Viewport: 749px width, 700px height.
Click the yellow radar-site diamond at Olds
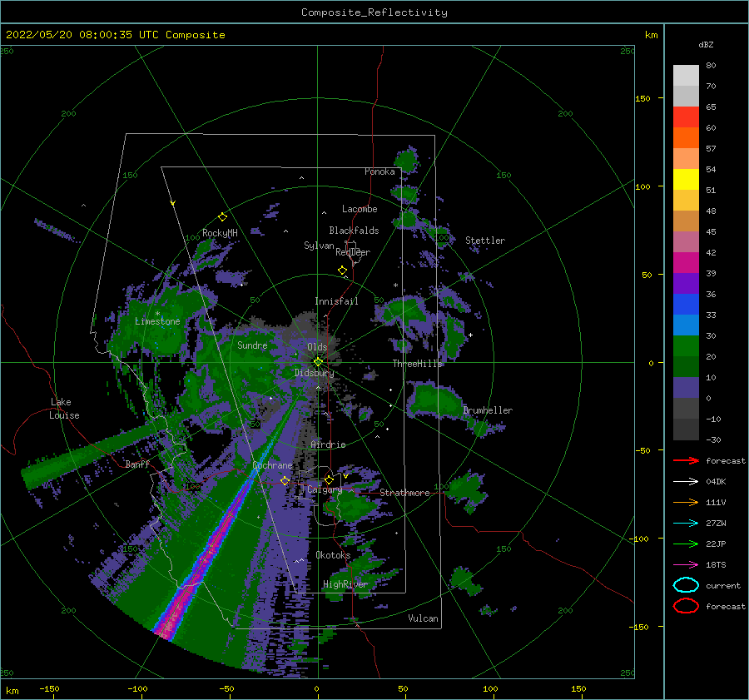[x=318, y=362]
